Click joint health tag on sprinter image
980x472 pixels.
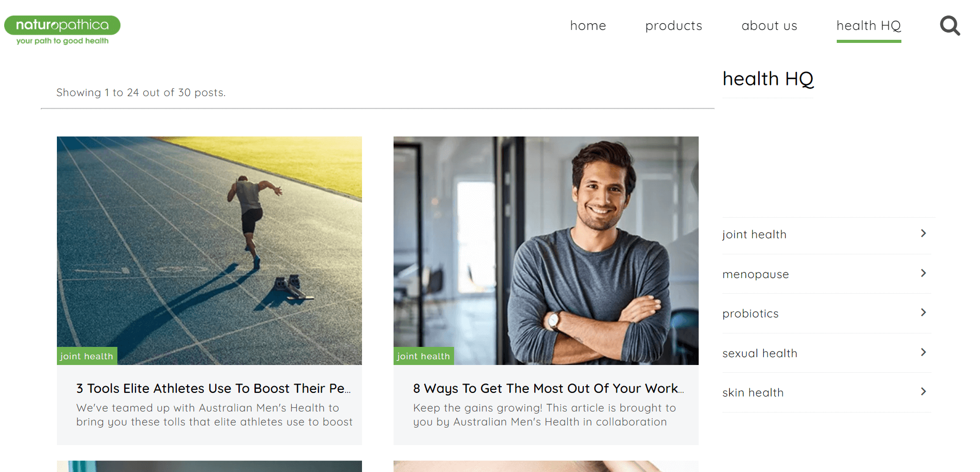pos(87,356)
